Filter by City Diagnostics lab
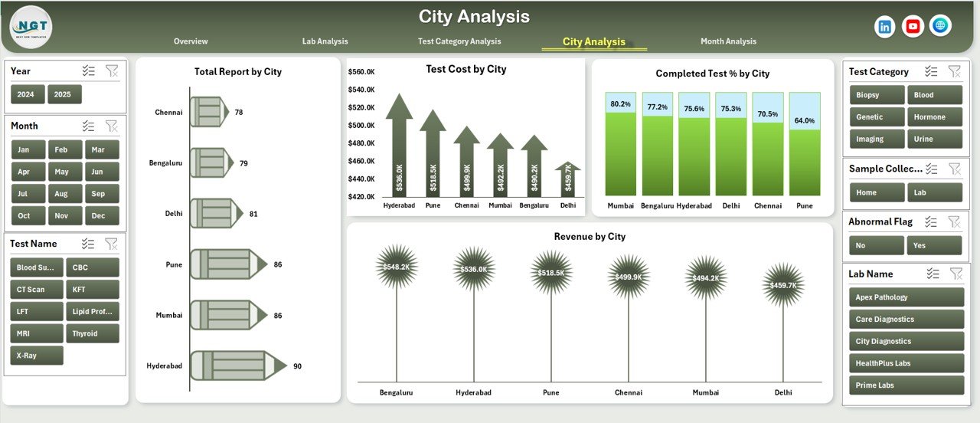This screenshot has width=980, height=423. point(907,342)
